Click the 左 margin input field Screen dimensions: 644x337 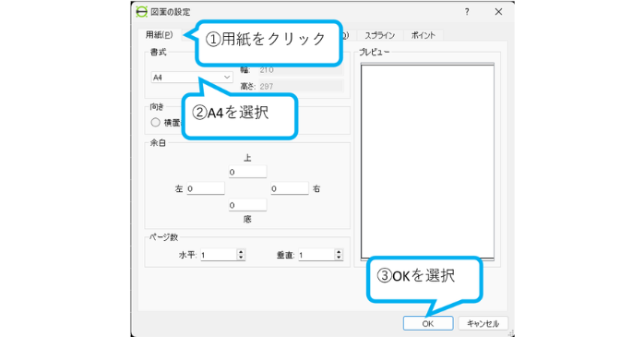(x=206, y=188)
